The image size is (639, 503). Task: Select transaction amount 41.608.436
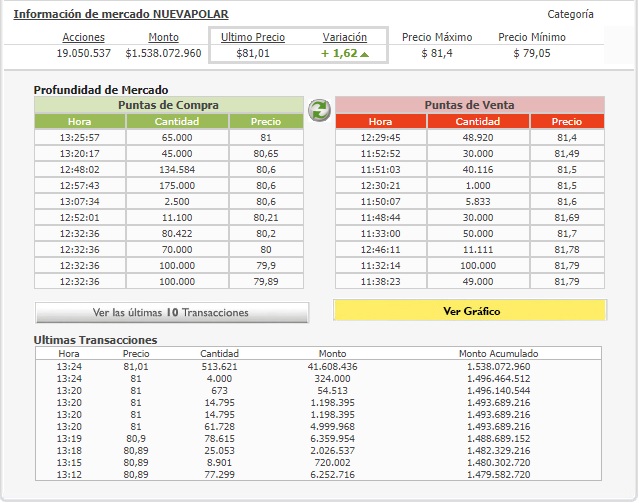[332, 366]
